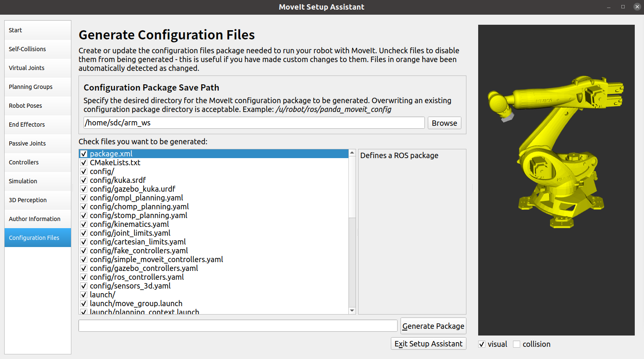This screenshot has width=644, height=359.
Task: Toggle config/cartesian_limits.yaml checkbox
Action: pyautogui.click(x=84, y=242)
